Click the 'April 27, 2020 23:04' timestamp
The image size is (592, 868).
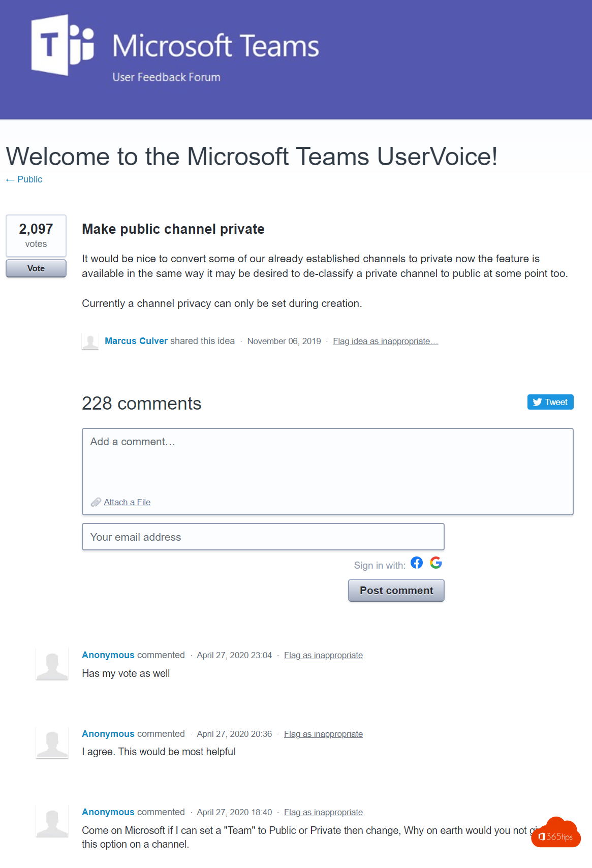pyautogui.click(x=234, y=655)
